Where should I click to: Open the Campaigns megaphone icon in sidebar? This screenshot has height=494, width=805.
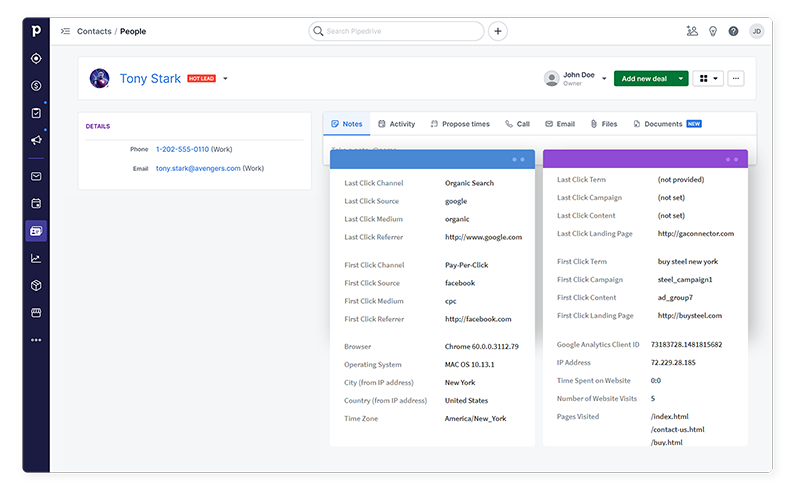click(x=36, y=140)
